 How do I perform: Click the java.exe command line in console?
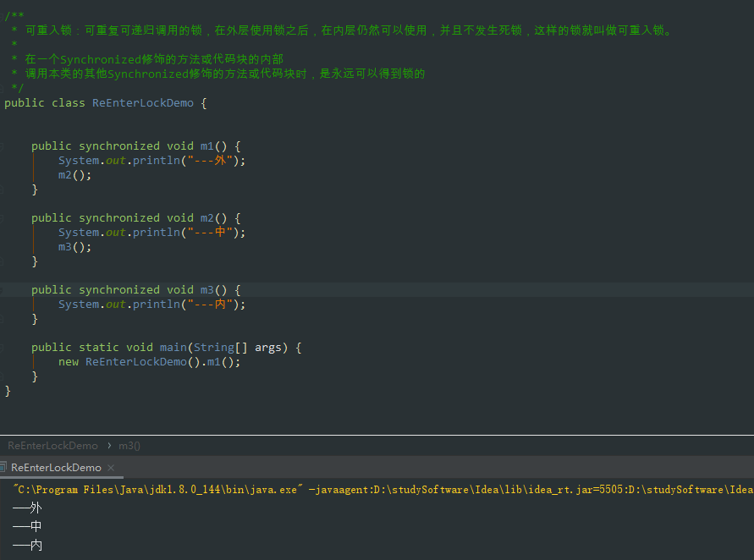point(383,489)
